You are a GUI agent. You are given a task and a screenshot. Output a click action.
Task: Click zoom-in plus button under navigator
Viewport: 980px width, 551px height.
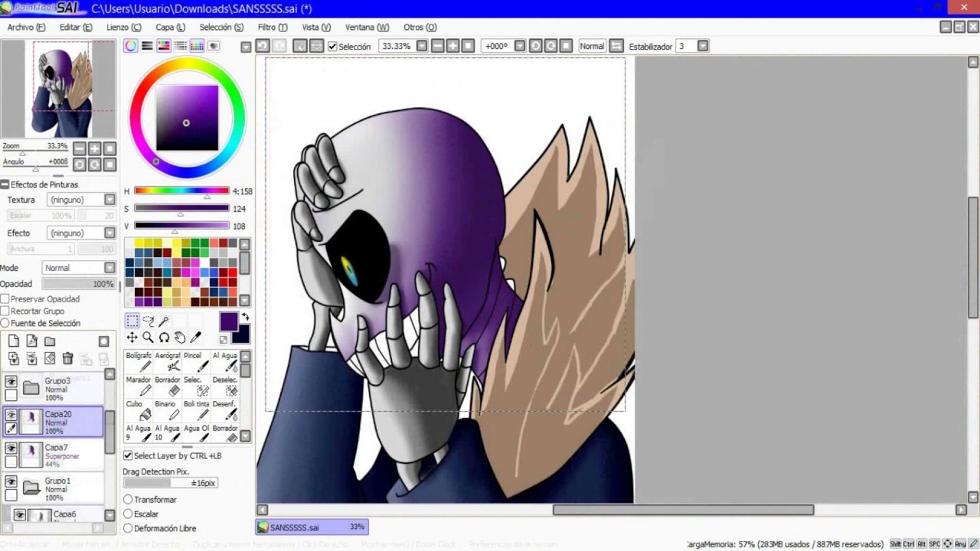(x=94, y=148)
